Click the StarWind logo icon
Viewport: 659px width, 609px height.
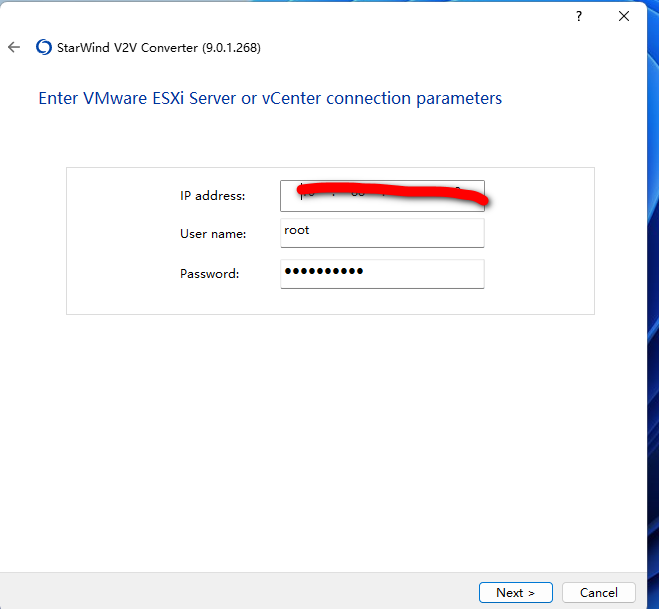click(x=44, y=47)
